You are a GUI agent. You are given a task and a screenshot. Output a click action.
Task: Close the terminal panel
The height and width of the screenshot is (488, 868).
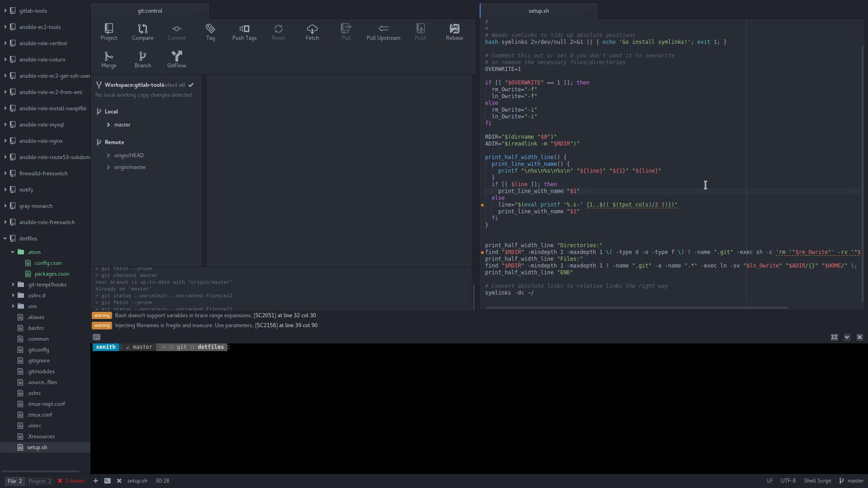859,337
